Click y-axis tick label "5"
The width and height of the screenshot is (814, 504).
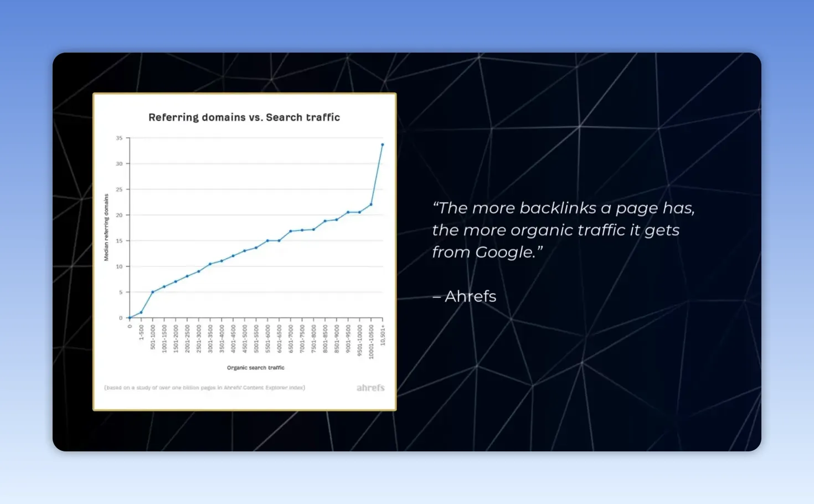coord(121,292)
